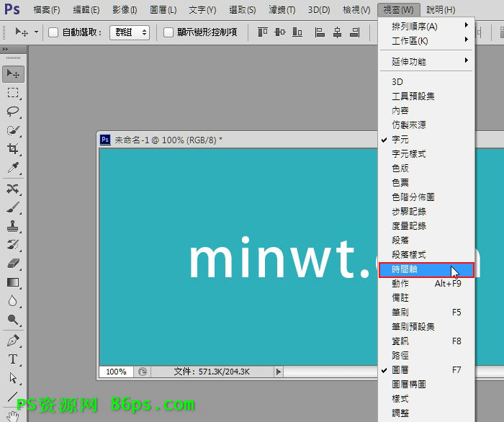Screen dimensions: 504x422
Task: Select the Horizontal Type tool
Action: click(x=13, y=359)
